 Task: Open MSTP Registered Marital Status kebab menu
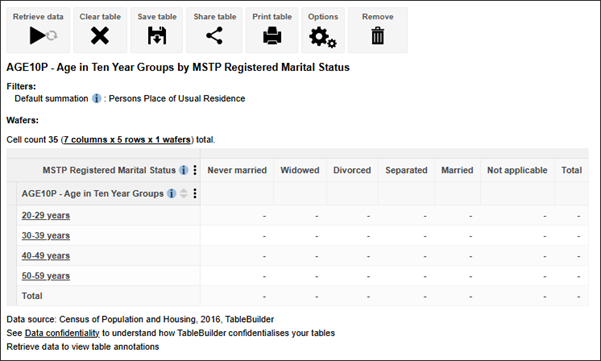click(x=195, y=170)
